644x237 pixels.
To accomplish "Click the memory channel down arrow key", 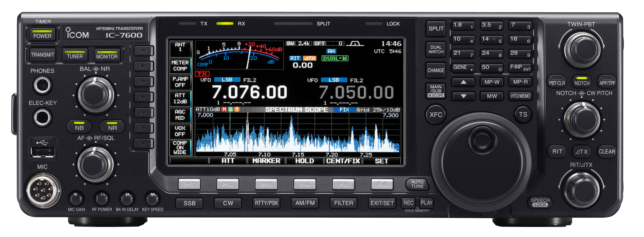I will 463,96.
